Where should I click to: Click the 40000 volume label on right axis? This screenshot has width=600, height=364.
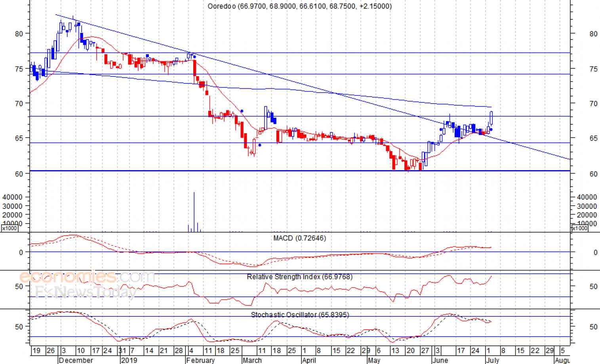coord(587,197)
